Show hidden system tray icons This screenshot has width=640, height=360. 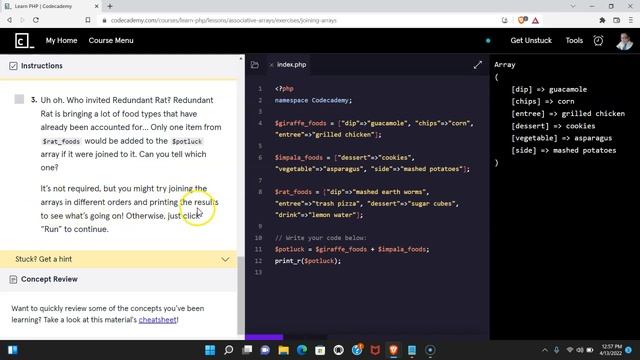tap(545, 350)
